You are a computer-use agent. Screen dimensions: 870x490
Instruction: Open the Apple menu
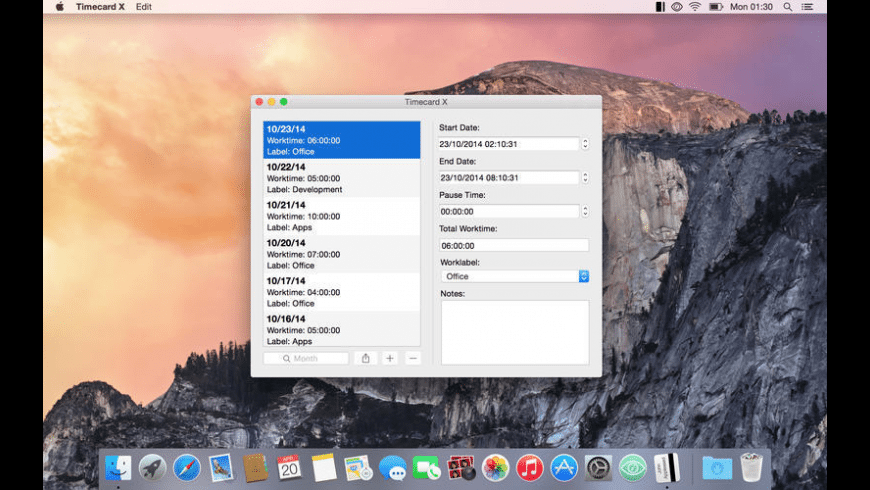click(x=60, y=7)
